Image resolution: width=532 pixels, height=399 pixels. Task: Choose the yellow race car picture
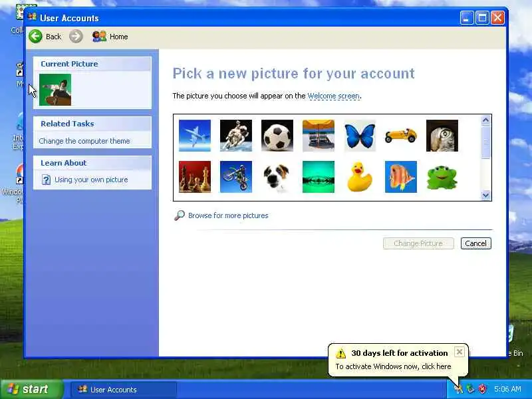tap(401, 136)
